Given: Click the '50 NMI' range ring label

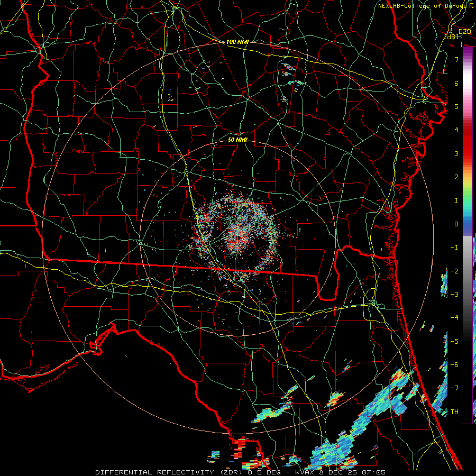Looking at the screenshot, I should pyautogui.click(x=237, y=140).
